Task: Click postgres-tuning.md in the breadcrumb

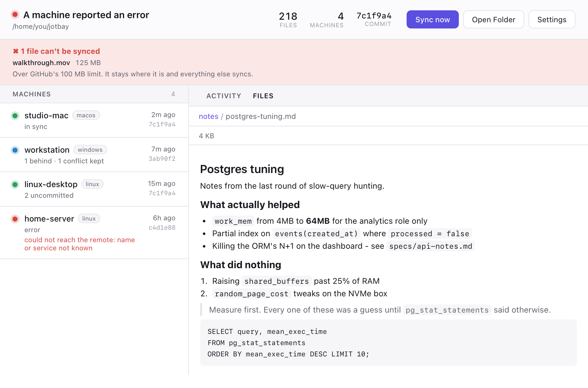Action: point(261,116)
